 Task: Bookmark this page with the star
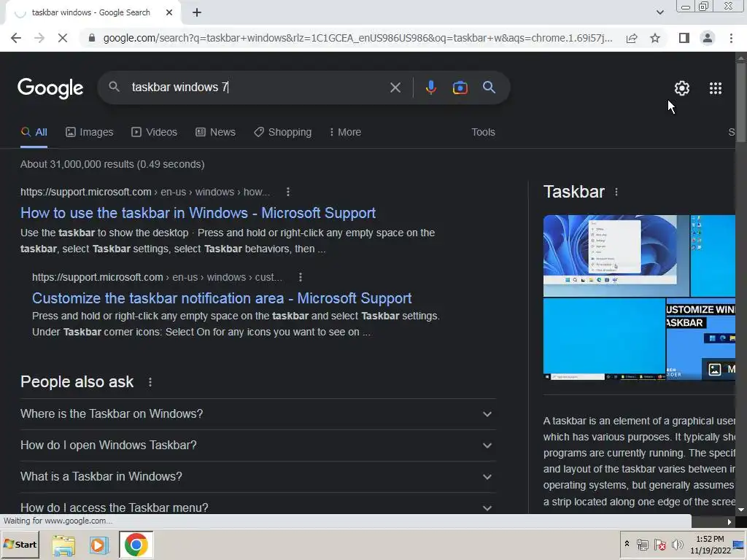(x=655, y=38)
